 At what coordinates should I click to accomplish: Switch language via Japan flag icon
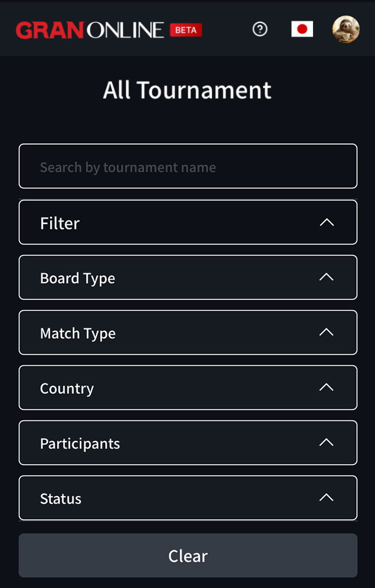click(302, 29)
